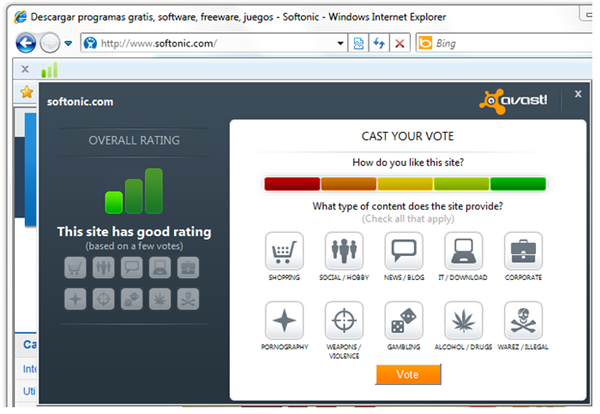The width and height of the screenshot is (600, 414).
Task: Click the avast! logo
Action: point(513,101)
